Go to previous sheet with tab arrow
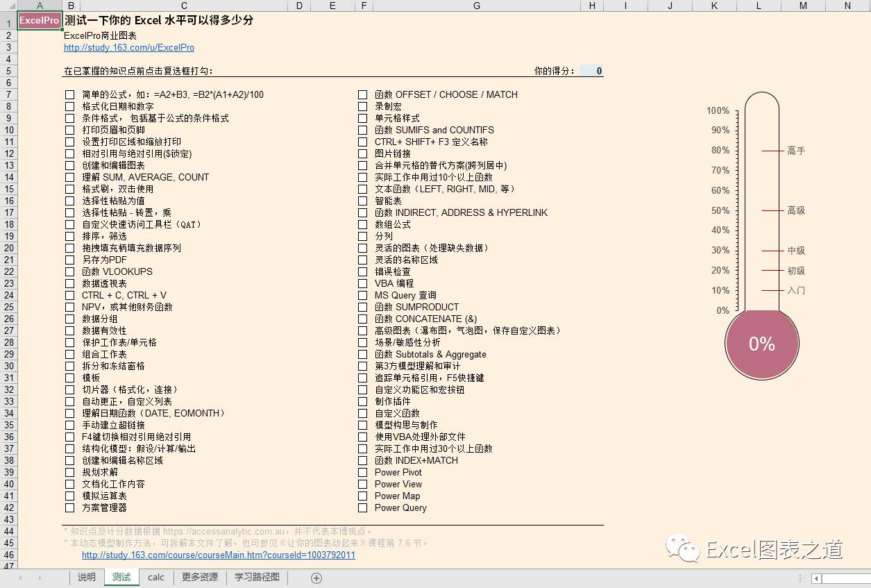 click(20, 578)
